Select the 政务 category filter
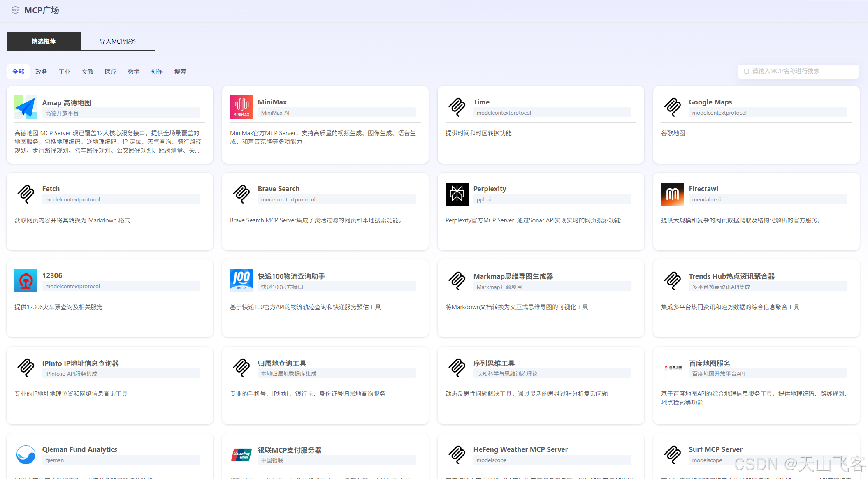 pos(41,72)
